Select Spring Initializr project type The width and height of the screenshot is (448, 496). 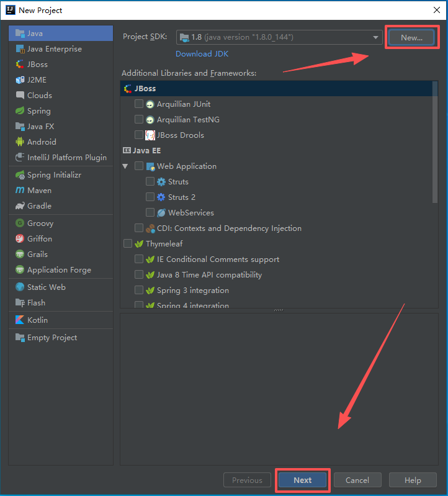pos(61,174)
